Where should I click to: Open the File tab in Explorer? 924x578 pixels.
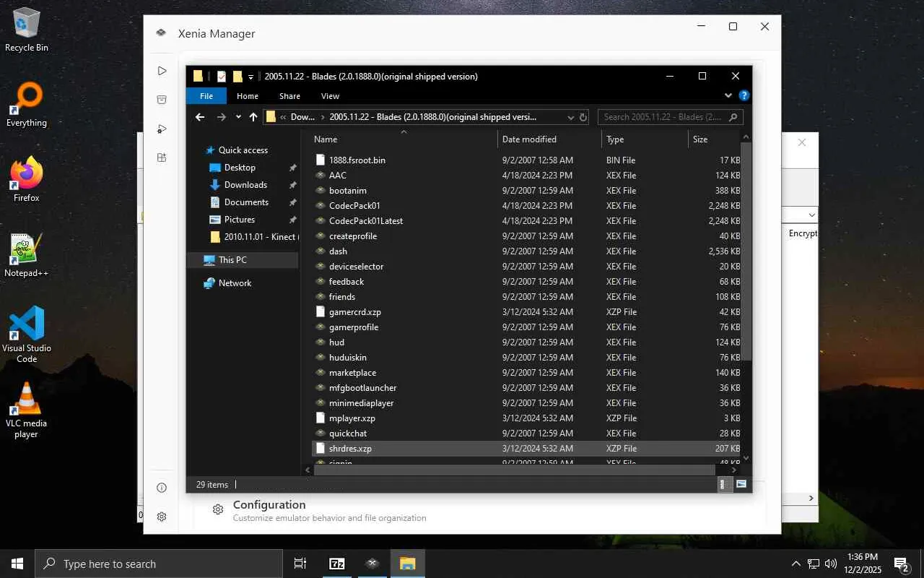pyautogui.click(x=206, y=96)
